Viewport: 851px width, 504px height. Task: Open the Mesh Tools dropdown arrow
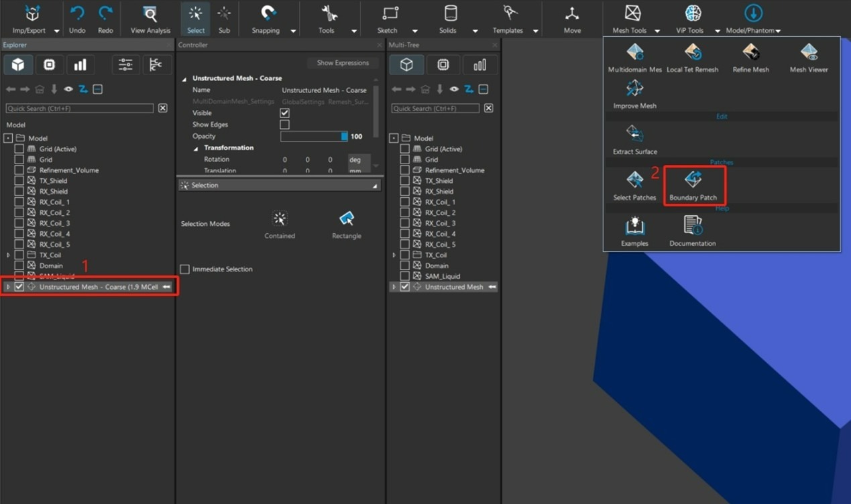pos(657,31)
